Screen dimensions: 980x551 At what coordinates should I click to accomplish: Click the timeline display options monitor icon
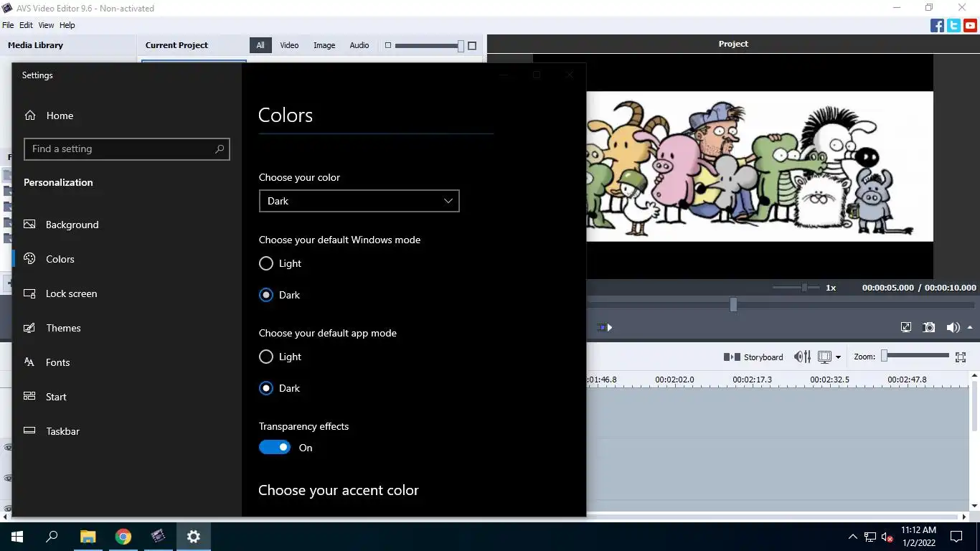(824, 357)
